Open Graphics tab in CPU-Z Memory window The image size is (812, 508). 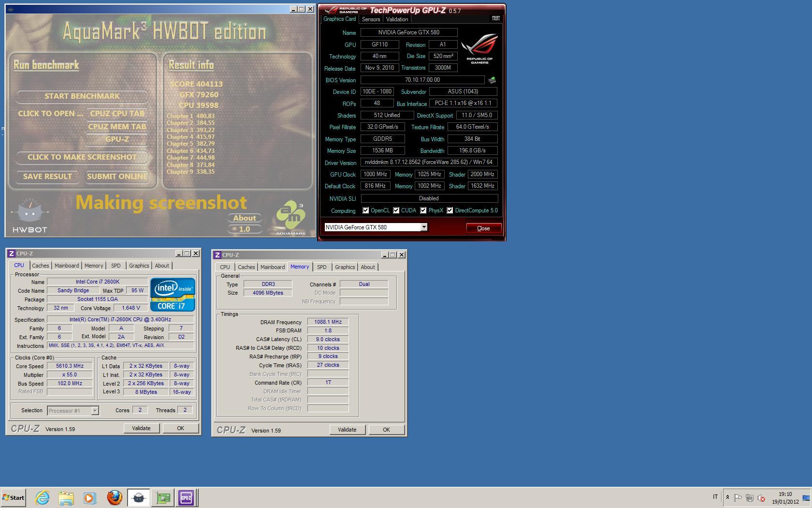click(345, 267)
